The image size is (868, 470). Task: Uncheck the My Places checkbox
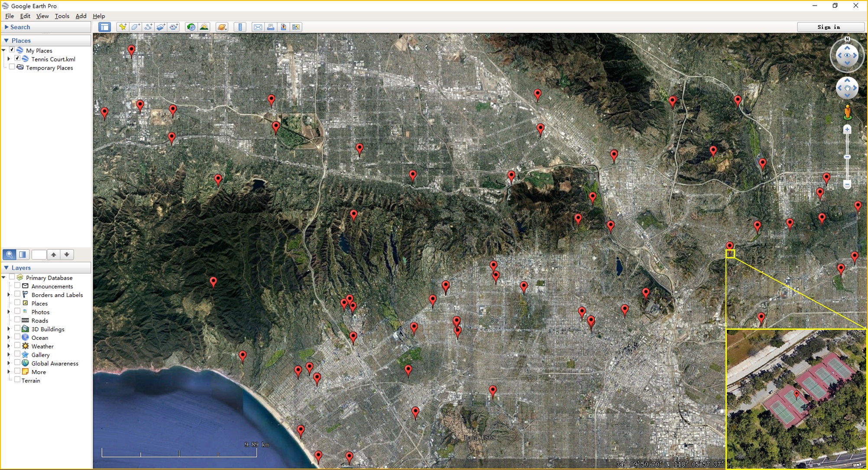12,50
